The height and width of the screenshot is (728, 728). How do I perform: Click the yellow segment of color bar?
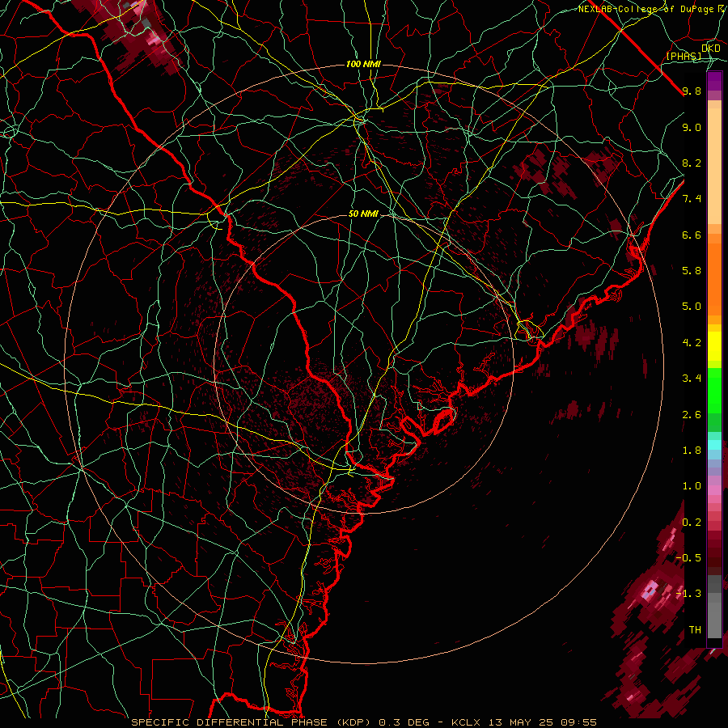pos(714,346)
